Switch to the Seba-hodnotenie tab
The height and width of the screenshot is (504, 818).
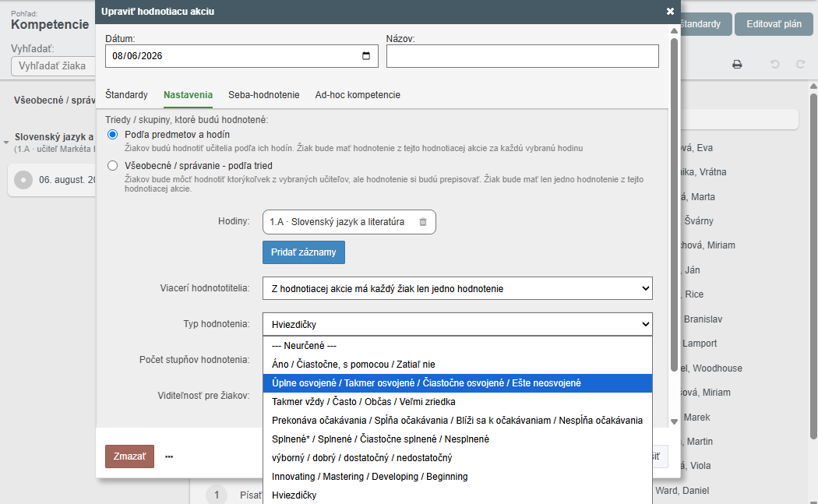coord(263,95)
